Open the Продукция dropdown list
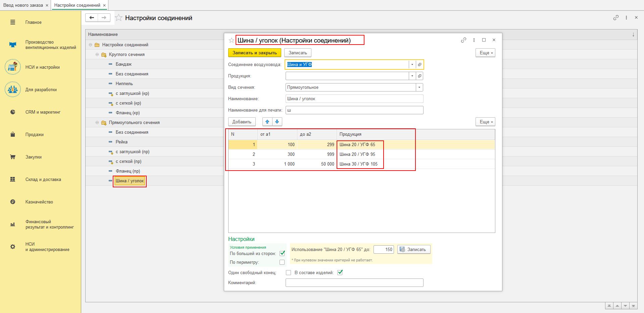Screen dimensions: 644x313 tap(412, 76)
